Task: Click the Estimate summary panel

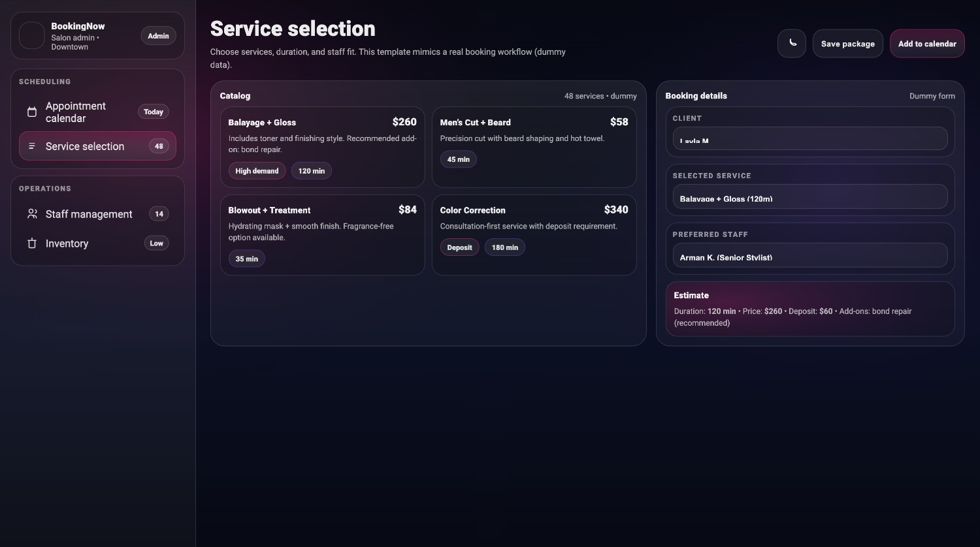Action: (809, 308)
